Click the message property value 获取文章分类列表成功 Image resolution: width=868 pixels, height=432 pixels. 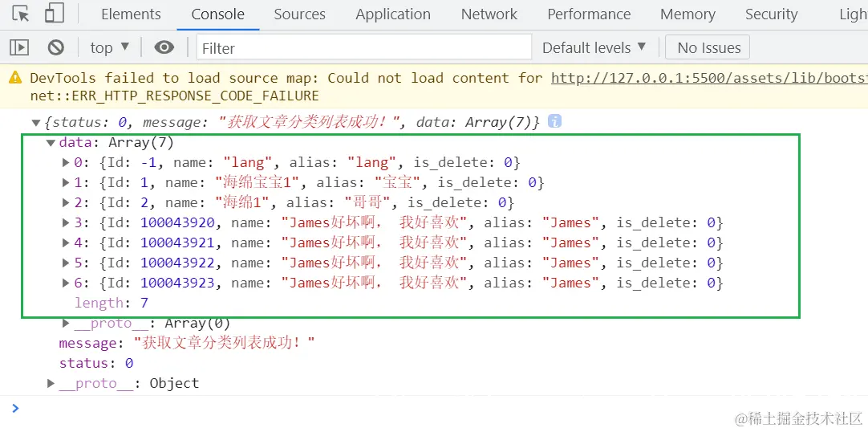pyautogui.click(x=224, y=343)
